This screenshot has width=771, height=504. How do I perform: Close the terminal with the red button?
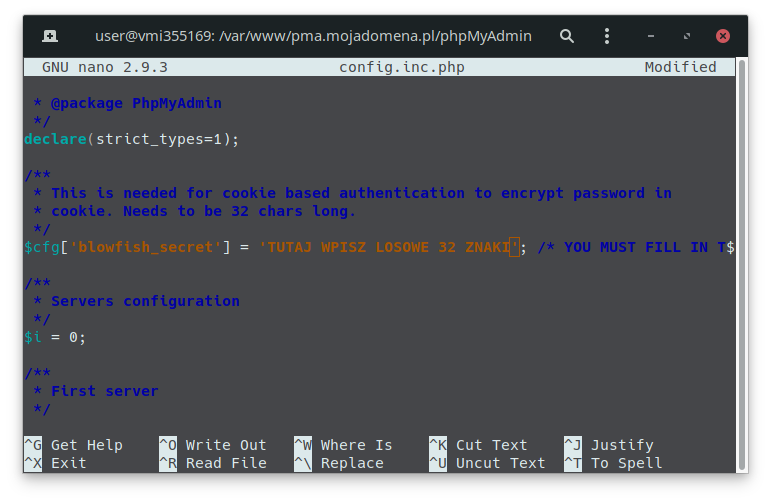[722, 36]
